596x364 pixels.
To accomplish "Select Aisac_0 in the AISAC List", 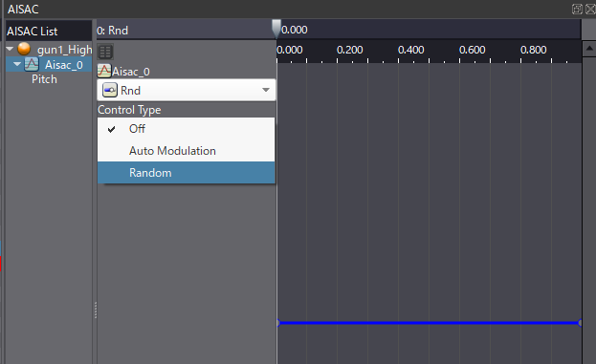I will tap(63, 65).
